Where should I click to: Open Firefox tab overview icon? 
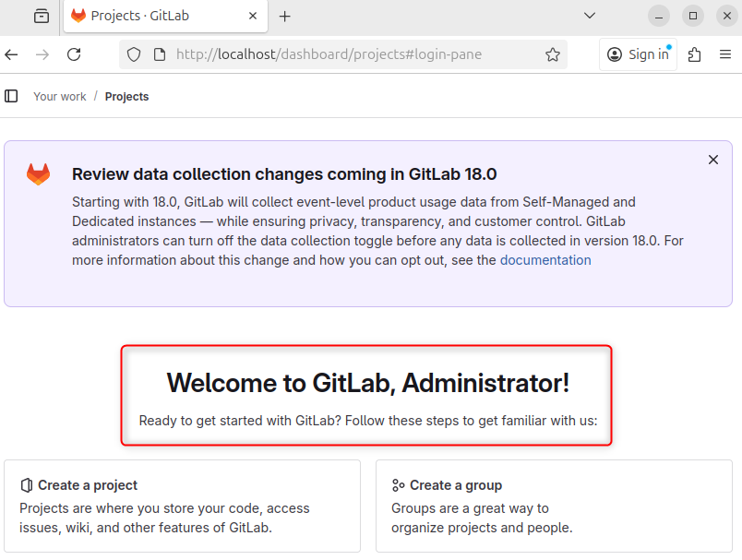[x=40, y=16]
